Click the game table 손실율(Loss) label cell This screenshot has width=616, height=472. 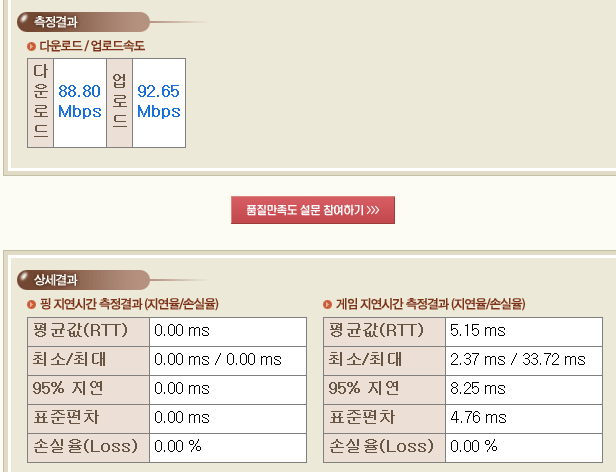385,446
